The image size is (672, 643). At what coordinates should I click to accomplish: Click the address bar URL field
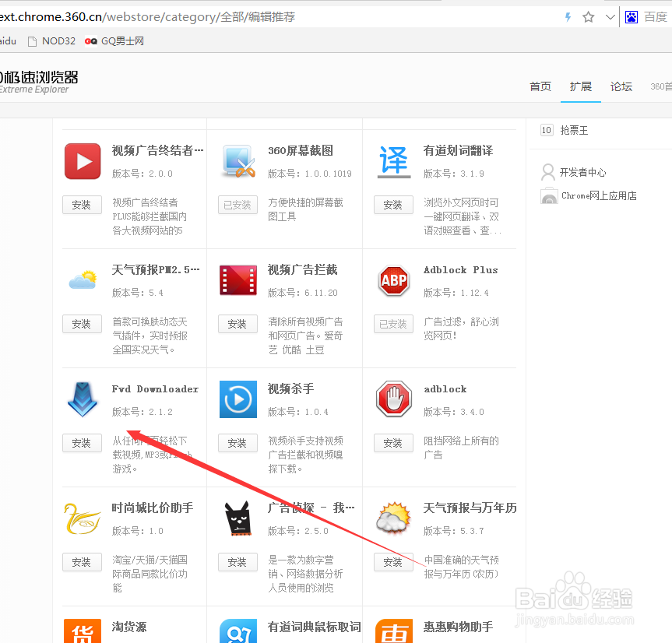(x=279, y=17)
